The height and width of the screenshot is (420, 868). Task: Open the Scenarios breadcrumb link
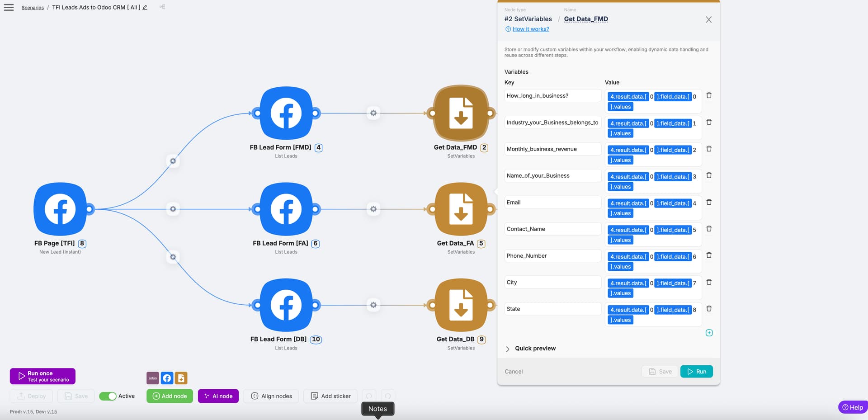pos(33,8)
